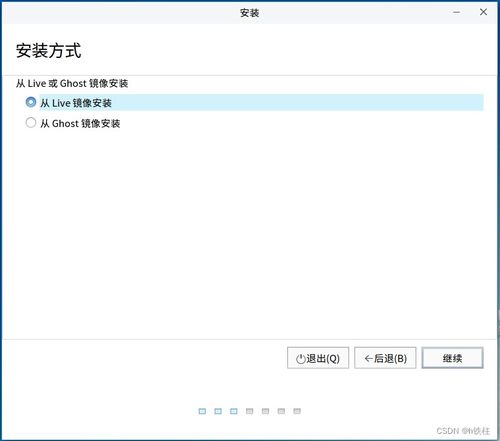The image size is (500, 441).
Task: Click the first step indicator square
Action: [202, 411]
